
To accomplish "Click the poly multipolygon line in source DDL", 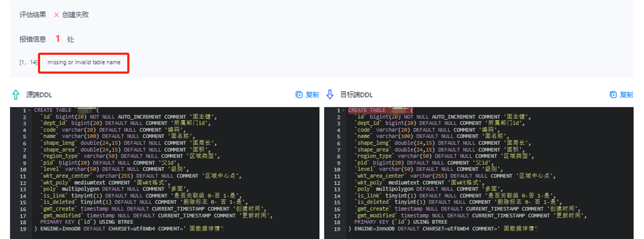I will 114,189.
